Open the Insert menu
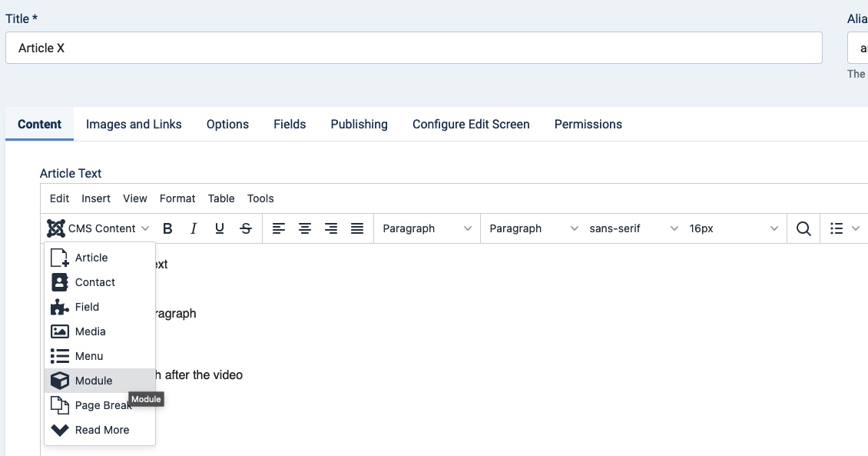Image resolution: width=868 pixels, height=456 pixels. pos(96,198)
